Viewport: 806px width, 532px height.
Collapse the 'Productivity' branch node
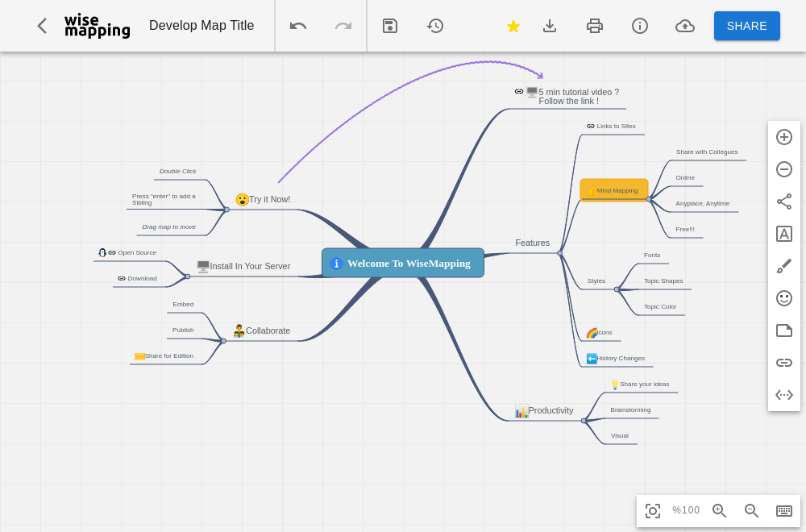584,421
